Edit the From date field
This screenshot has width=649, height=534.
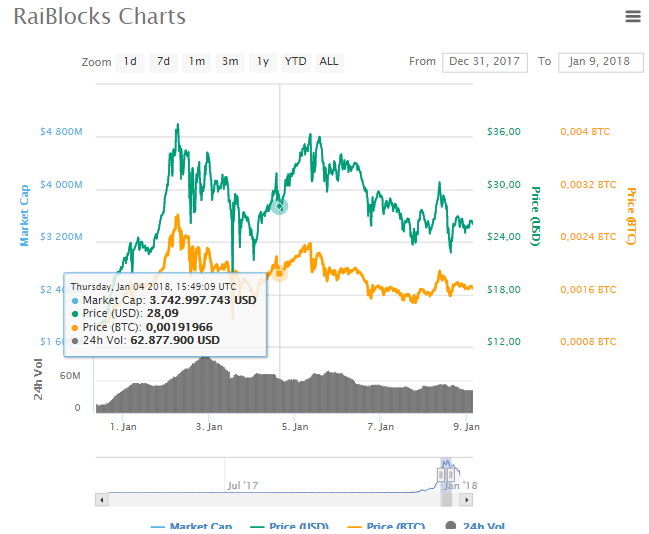(485, 63)
